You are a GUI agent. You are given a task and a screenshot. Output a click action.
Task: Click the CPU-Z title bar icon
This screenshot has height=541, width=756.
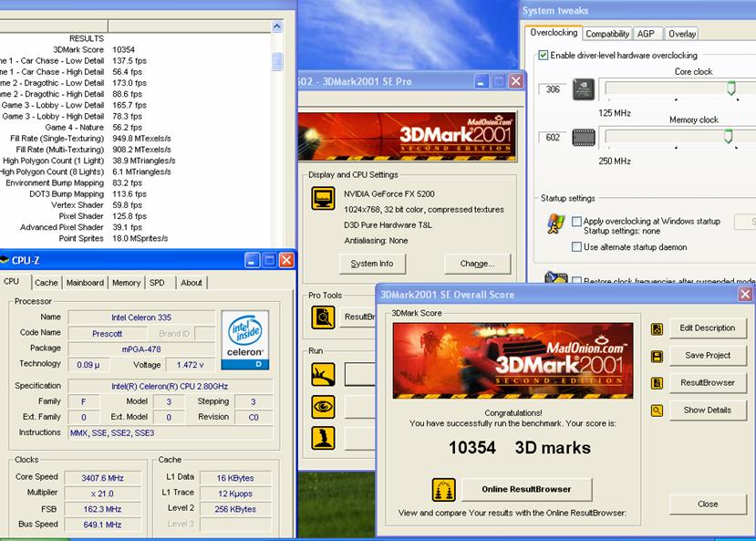coord(5,260)
